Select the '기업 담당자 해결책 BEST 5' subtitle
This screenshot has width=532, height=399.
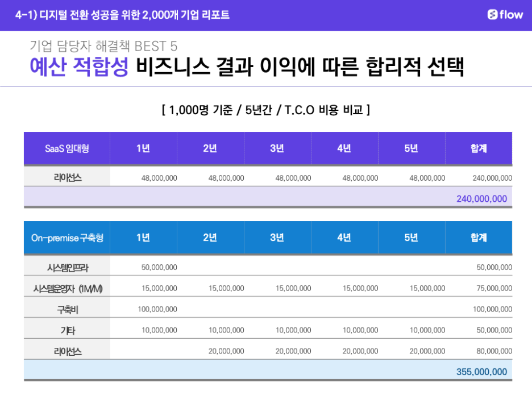(103, 46)
